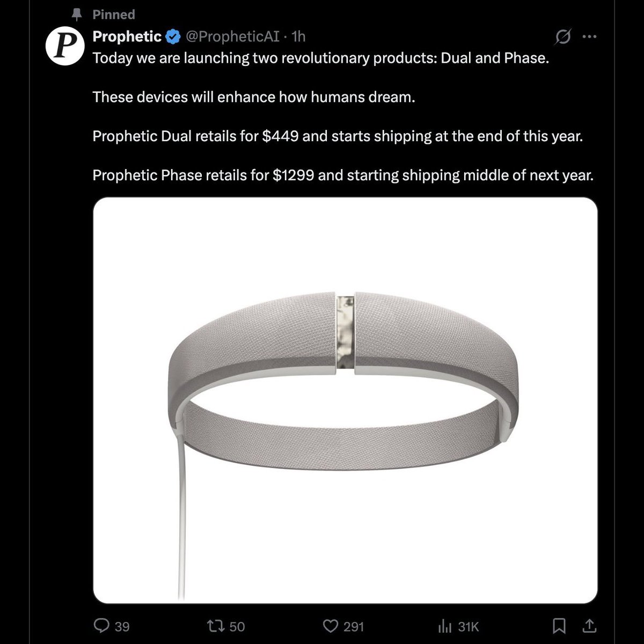Click the 31K views count
The width and height of the screenshot is (644, 644).
click(468, 626)
